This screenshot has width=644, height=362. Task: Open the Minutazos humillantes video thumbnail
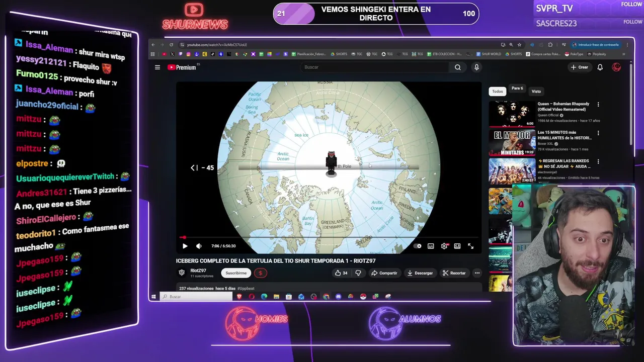pos(512,142)
